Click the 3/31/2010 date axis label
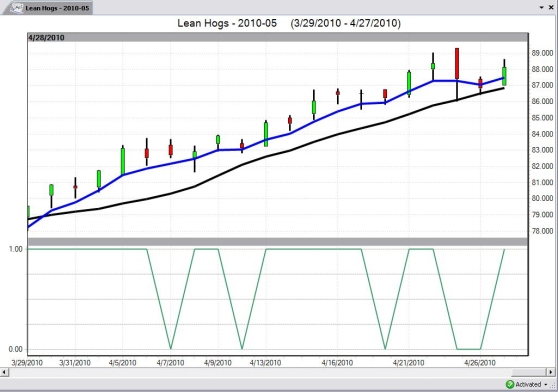 tap(75, 363)
